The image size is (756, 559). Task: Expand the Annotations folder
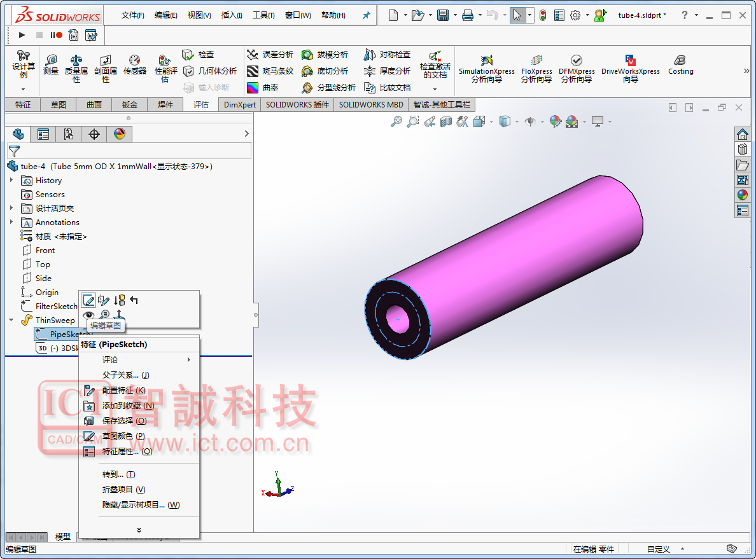(11, 222)
